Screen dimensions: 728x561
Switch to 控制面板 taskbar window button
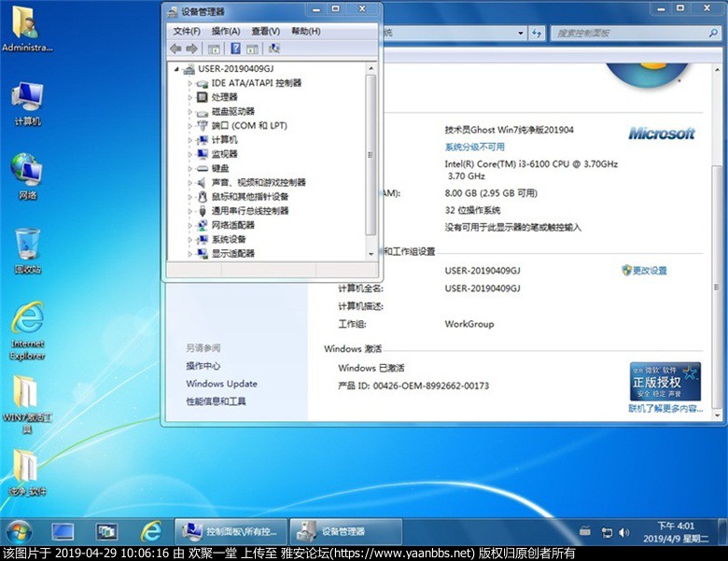(x=231, y=532)
